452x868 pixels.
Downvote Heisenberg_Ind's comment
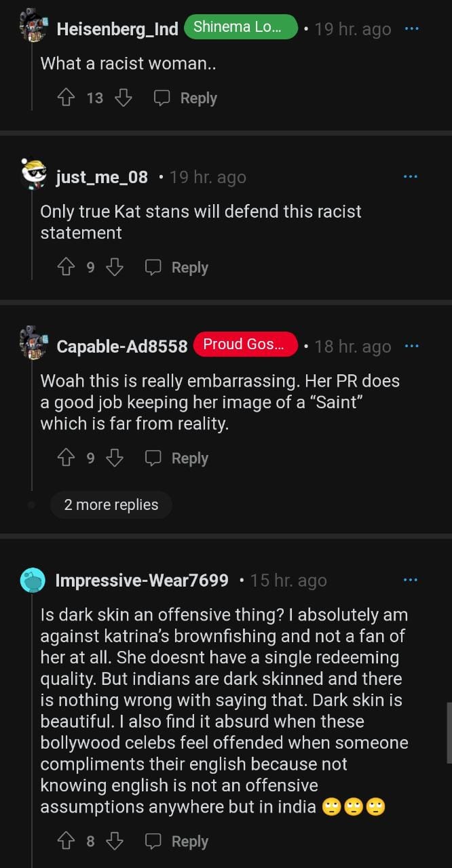click(123, 98)
